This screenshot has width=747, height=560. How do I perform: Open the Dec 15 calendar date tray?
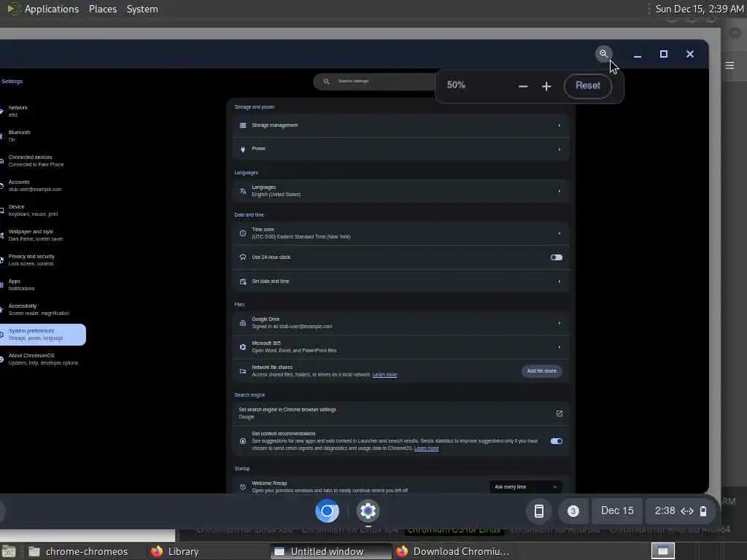click(617, 511)
